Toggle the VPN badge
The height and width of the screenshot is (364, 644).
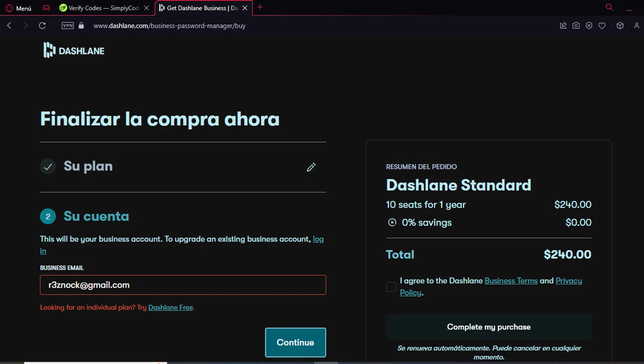(68, 26)
